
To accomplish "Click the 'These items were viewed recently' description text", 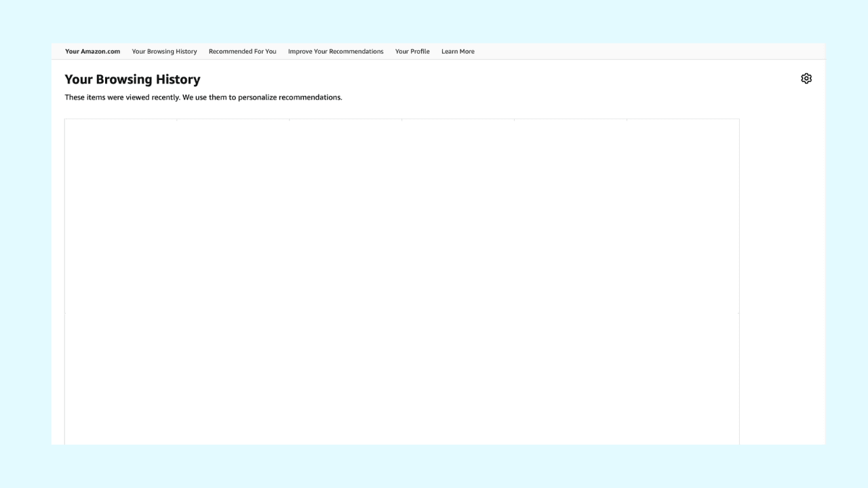I will click(x=203, y=98).
